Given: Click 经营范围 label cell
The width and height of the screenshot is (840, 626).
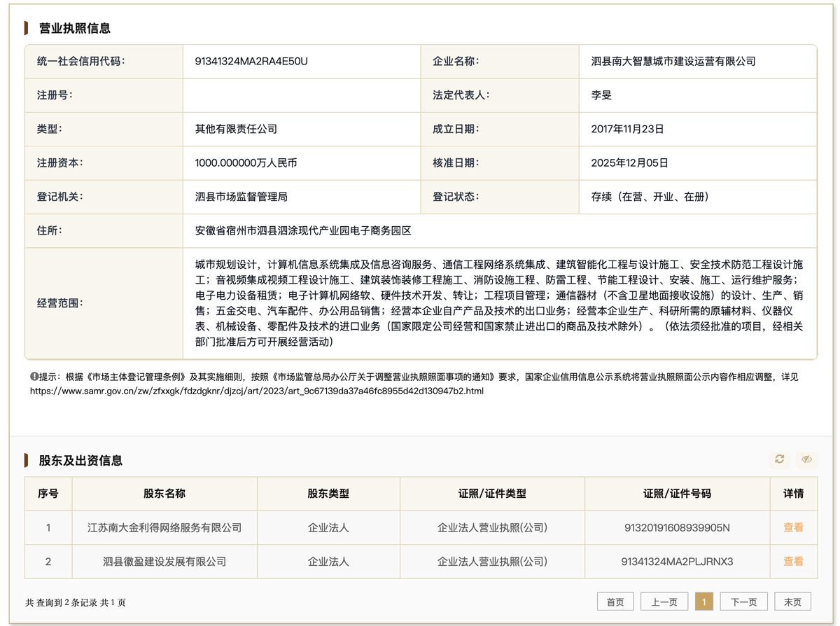Looking at the screenshot, I should 104,303.
